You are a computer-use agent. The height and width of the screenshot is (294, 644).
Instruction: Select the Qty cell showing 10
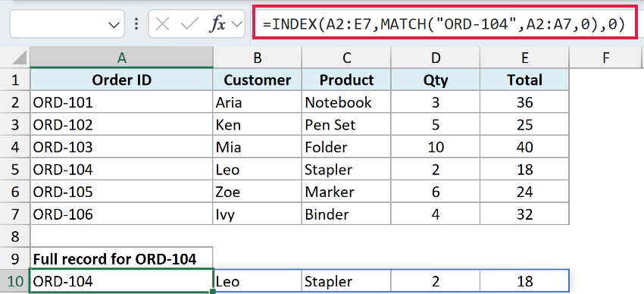(436, 147)
